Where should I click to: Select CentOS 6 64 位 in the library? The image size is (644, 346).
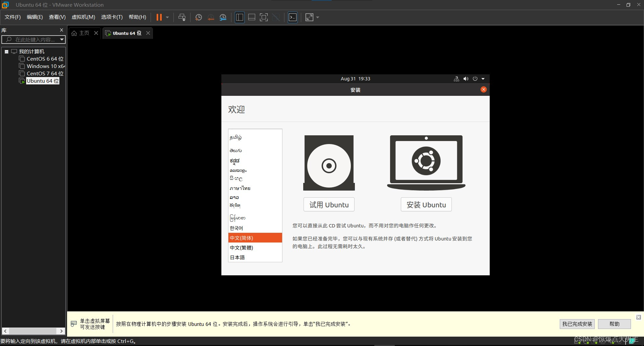pos(45,59)
